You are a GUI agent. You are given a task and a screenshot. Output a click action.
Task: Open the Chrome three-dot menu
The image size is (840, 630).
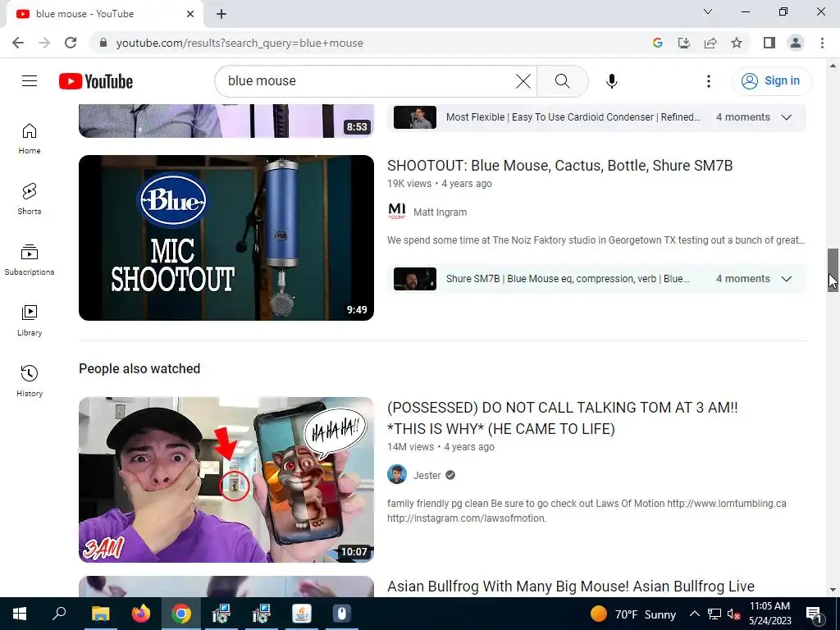[x=822, y=43]
